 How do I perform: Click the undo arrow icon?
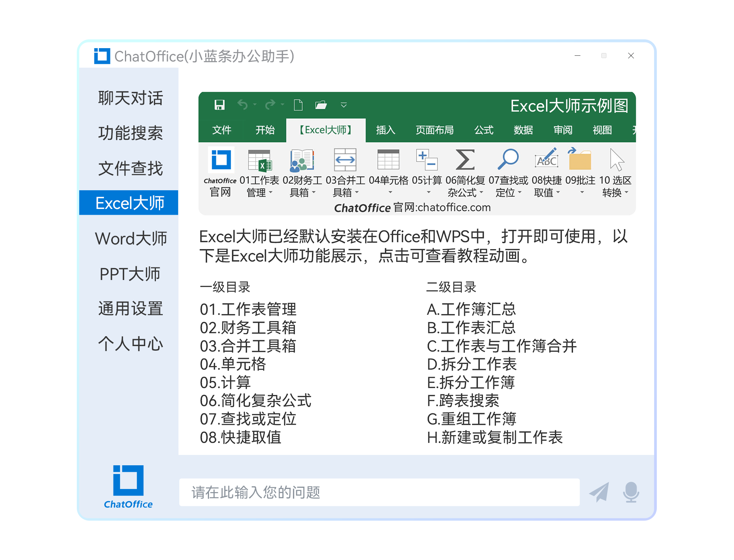(x=243, y=104)
